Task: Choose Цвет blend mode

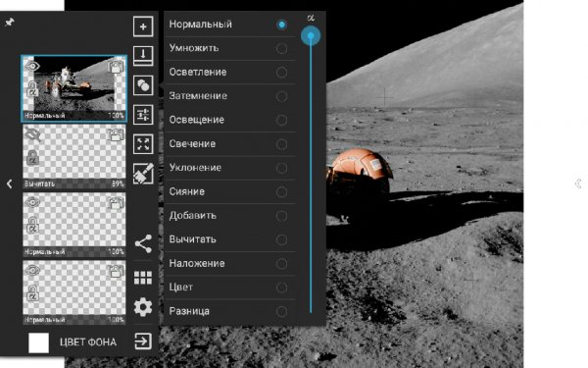Action: coord(229,288)
